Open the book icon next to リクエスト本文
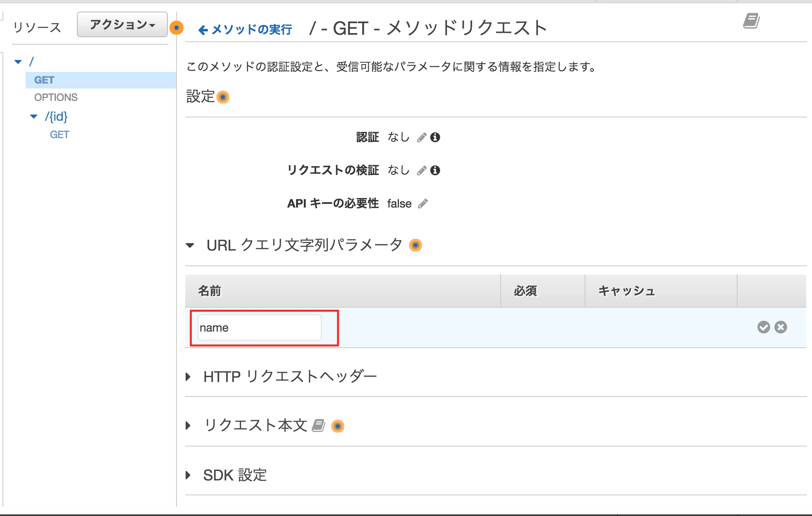812x516 pixels. pyautogui.click(x=318, y=425)
